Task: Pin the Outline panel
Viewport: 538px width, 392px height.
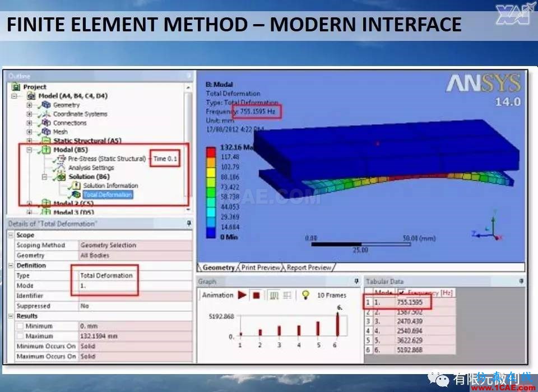Action: (189, 76)
